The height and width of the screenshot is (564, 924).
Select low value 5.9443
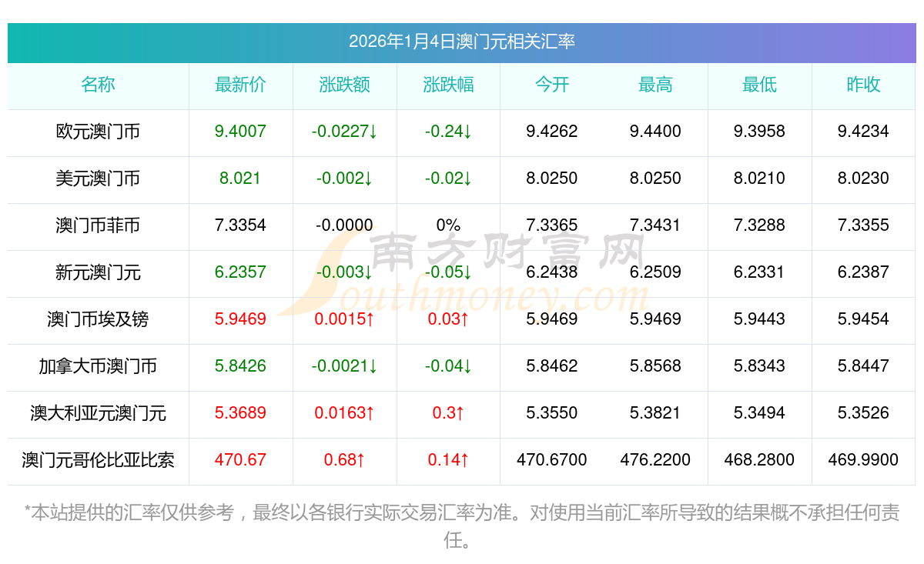(759, 319)
